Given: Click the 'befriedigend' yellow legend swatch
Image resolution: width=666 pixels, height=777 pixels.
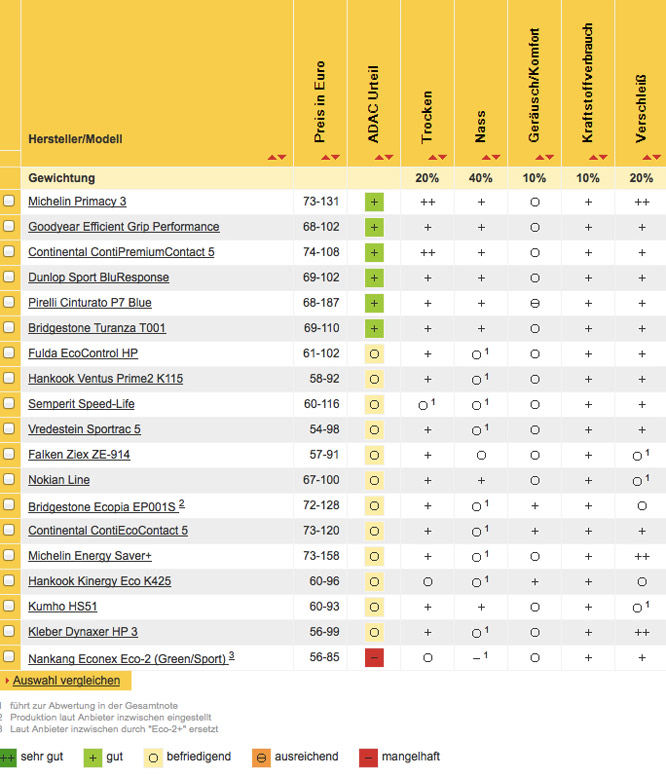Looking at the screenshot, I should (153, 758).
